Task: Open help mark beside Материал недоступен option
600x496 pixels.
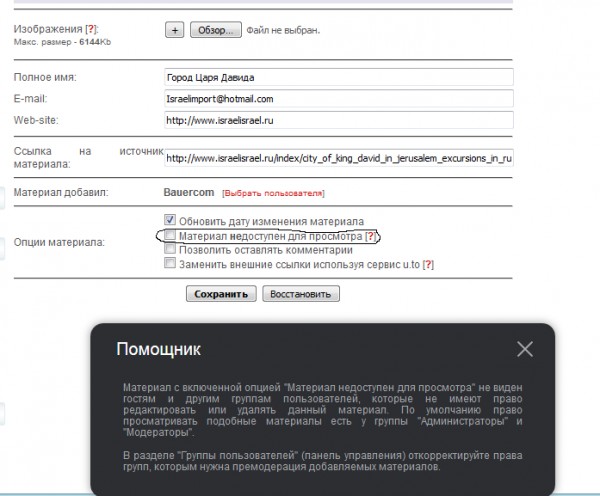Action: [370, 237]
